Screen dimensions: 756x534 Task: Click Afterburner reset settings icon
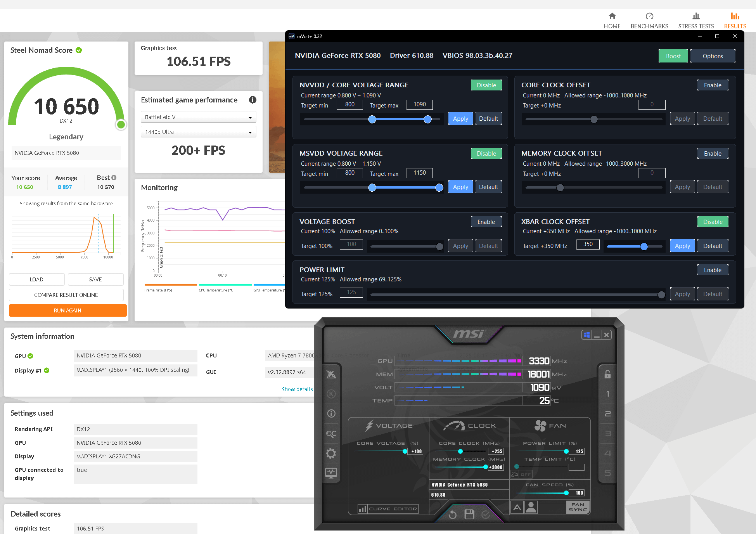tap(453, 515)
